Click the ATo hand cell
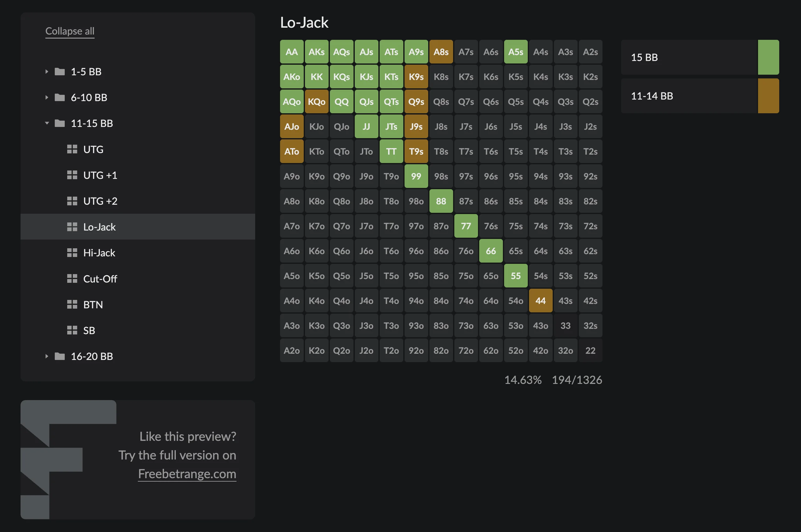801x532 pixels. tap(292, 151)
